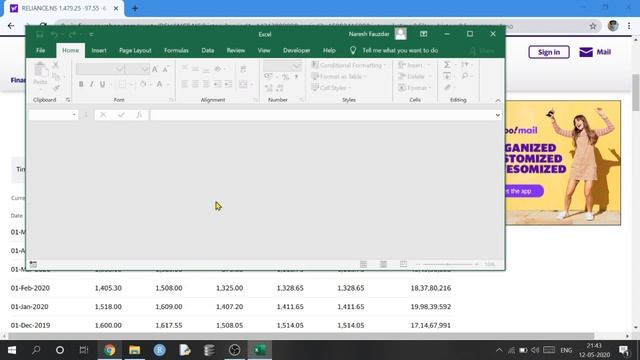
Task: Click Tell me what you want to do
Action: coord(400,50)
